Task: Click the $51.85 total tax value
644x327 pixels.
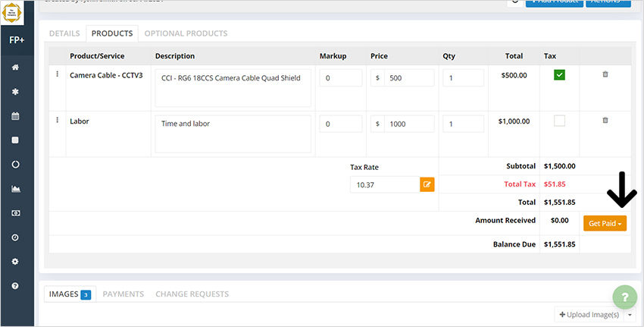Action: (x=555, y=184)
